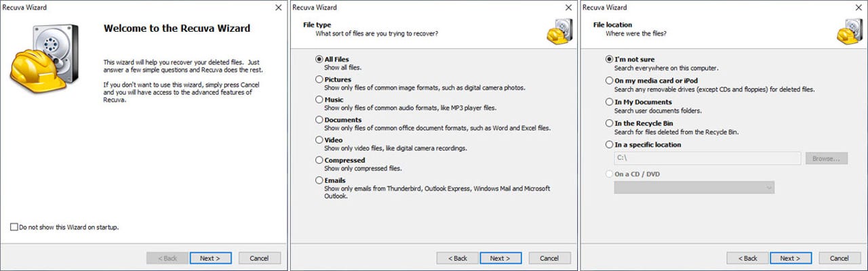Click 'Show all files.' description text
The width and height of the screenshot is (868, 271).
pyautogui.click(x=342, y=68)
